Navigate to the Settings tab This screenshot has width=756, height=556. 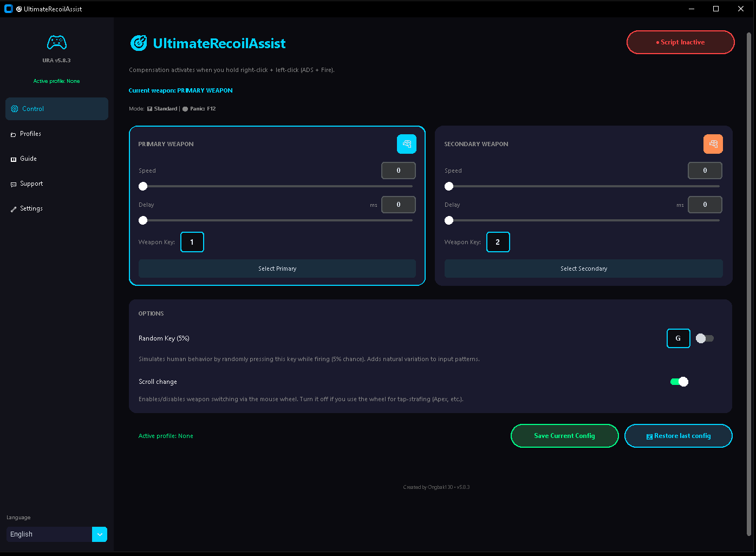(57, 208)
